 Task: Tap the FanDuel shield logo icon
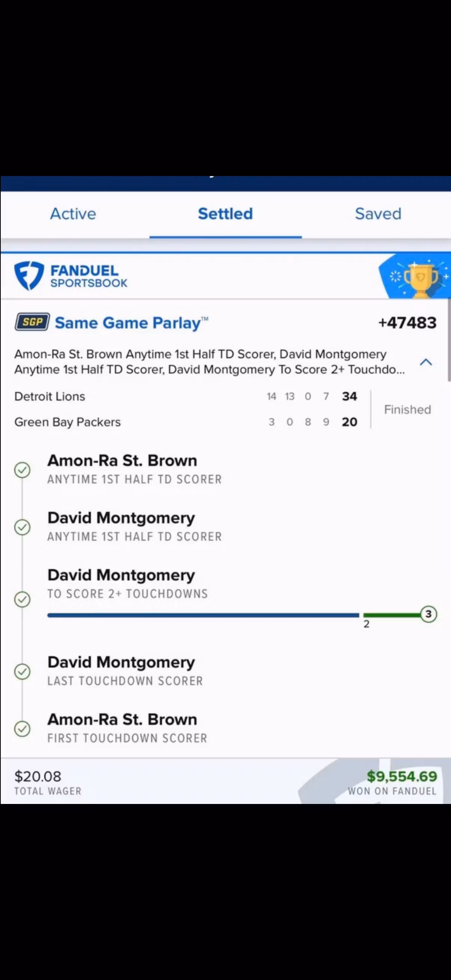[29, 276]
